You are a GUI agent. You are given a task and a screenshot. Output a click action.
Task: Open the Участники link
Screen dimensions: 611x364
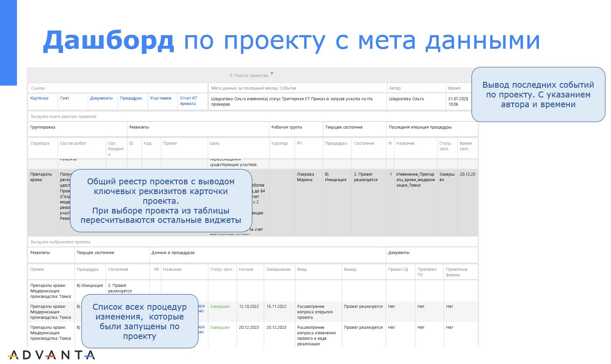[x=160, y=98]
